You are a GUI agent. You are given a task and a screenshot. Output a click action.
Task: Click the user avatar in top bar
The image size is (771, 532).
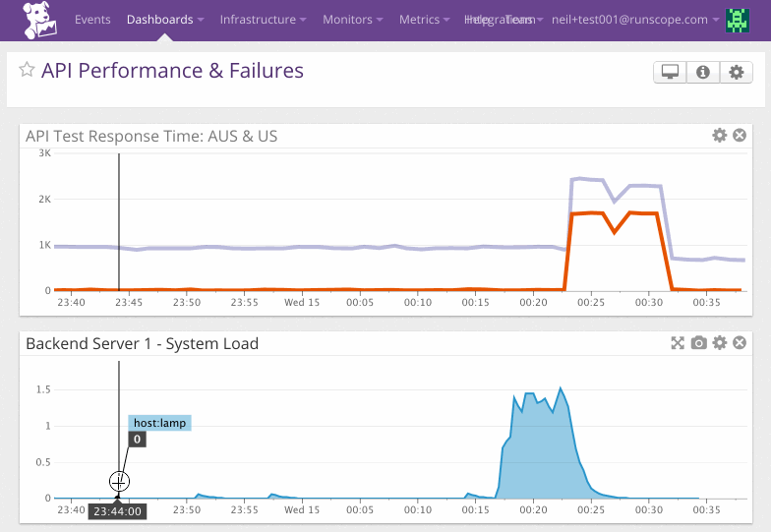(x=737, y=20)
